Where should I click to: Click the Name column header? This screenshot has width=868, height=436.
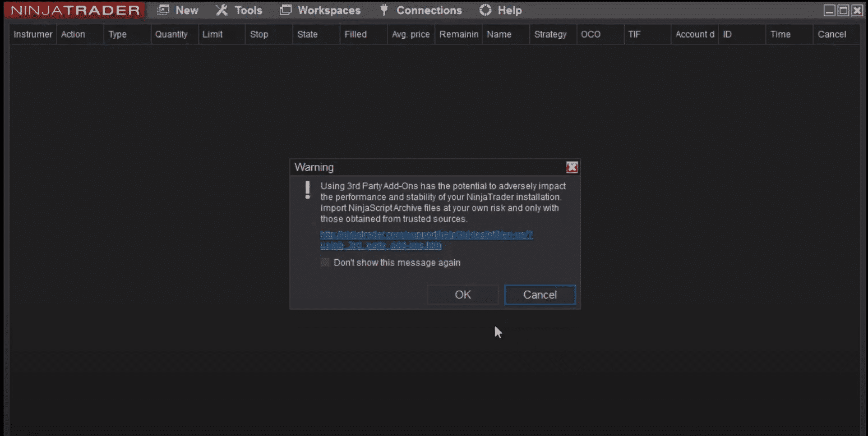(506, 34)
